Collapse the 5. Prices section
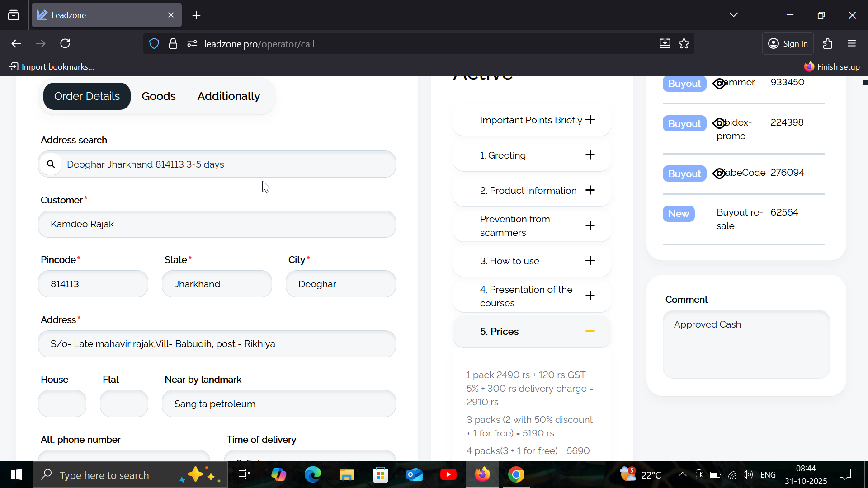Screen dimensions: 868x488 (x=590, y=331)
